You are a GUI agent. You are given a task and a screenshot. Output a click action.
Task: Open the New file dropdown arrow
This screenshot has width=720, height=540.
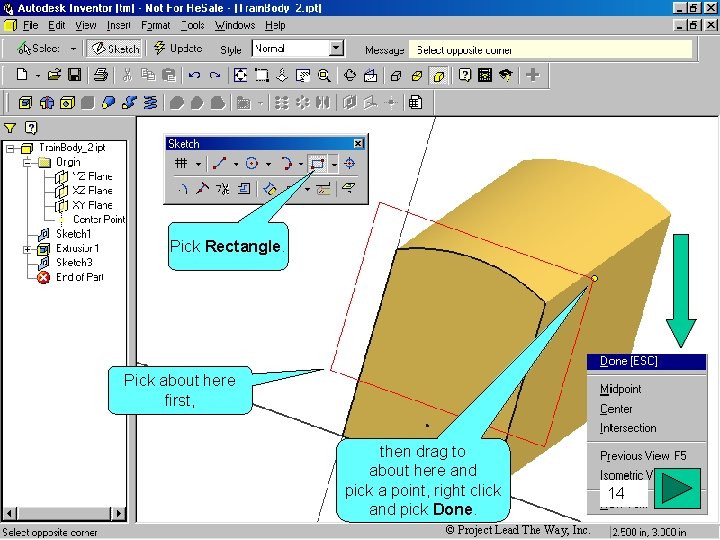click(x=38, y=75)
